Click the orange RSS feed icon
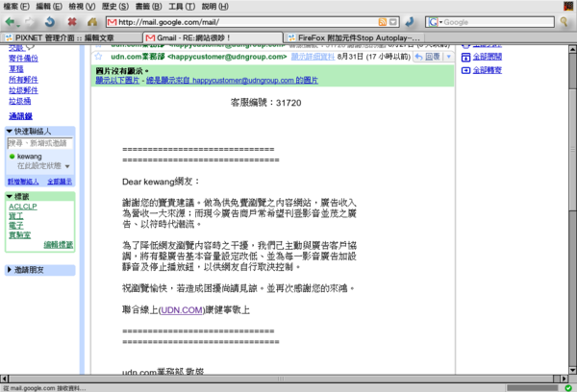Screen dimensions: 577x392 pos(383,22)
